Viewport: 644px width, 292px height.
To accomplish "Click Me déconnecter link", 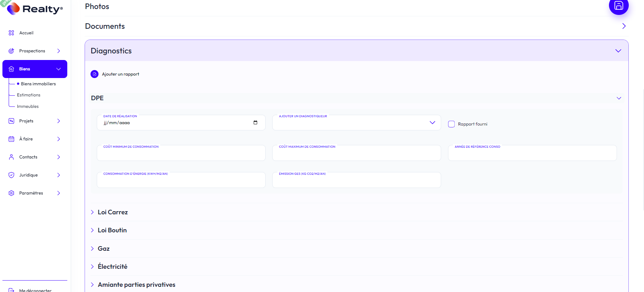I will tap(35, 290).
